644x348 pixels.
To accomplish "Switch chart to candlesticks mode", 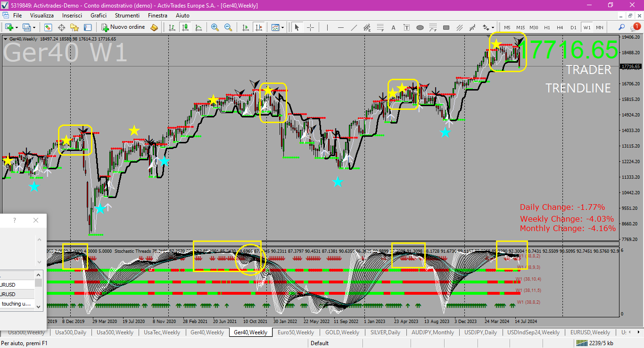I will [185, 27].
